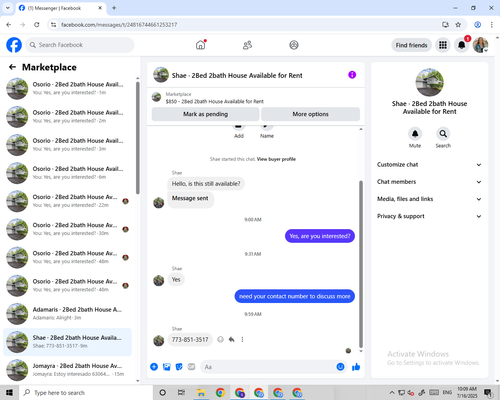Image resolution: width=500 pixels, height=400 pixels.
Task: Open the apps grid menu
Action: click(443, 45)
